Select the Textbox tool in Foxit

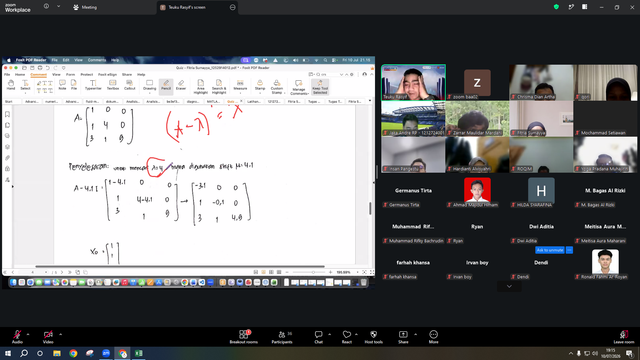(x=113, y=85)
